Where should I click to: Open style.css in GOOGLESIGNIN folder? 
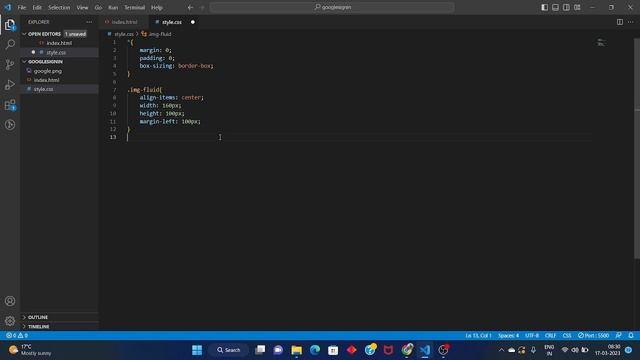[x=43, y=89]
